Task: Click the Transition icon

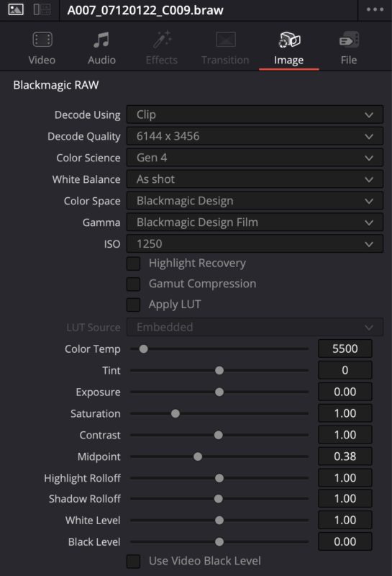Action: pyautogui.click(x=225, y=40)
